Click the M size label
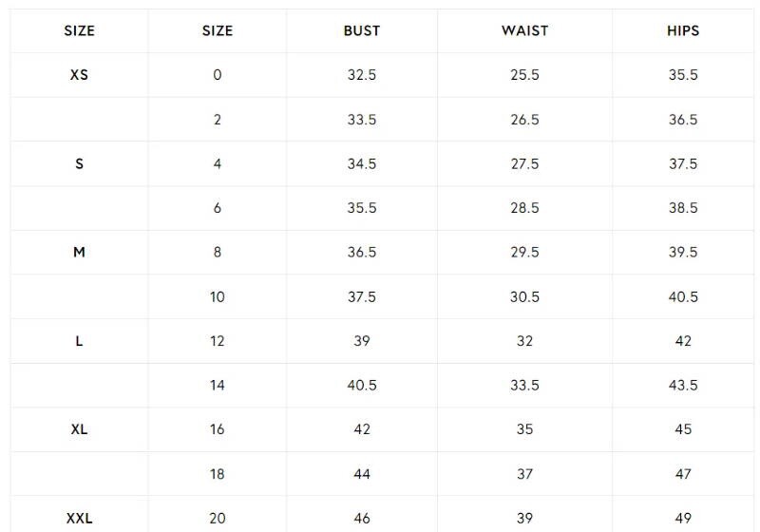This screenshot has width=760, height=532. click(x=79, y=252)
